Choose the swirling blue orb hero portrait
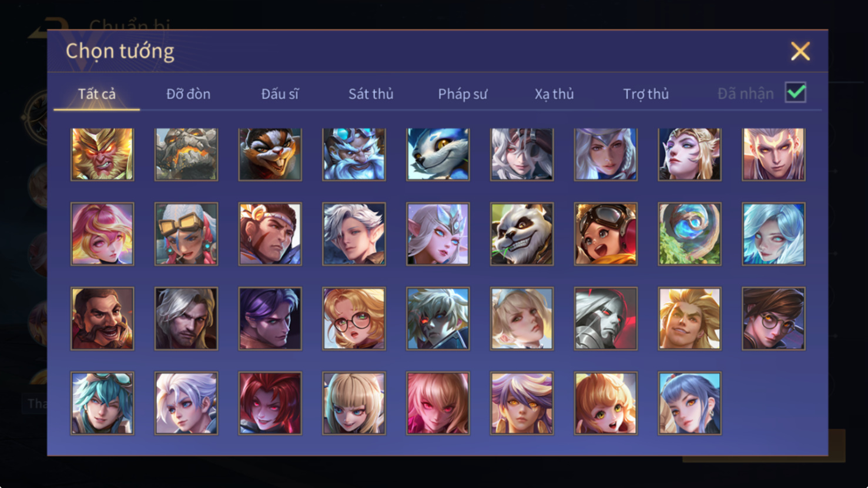Image resolution: width=868 pixels, height=488 pixels. pos(689,234)
